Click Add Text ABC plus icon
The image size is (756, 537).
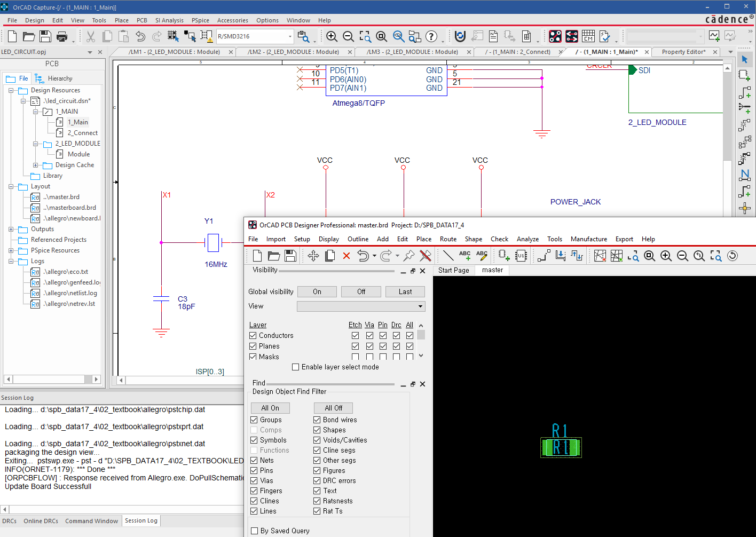point(465,256)
